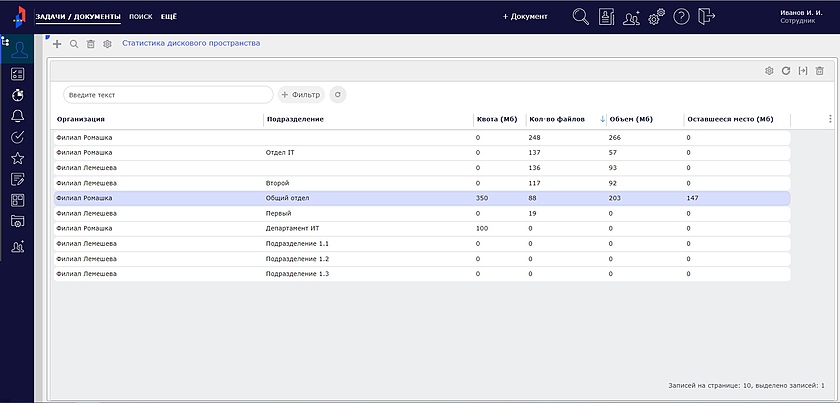Image resolution: width=840 pixels, height=403 pixels.
Task: Open the double-gear settings icon in header
Action: point(657,17)
